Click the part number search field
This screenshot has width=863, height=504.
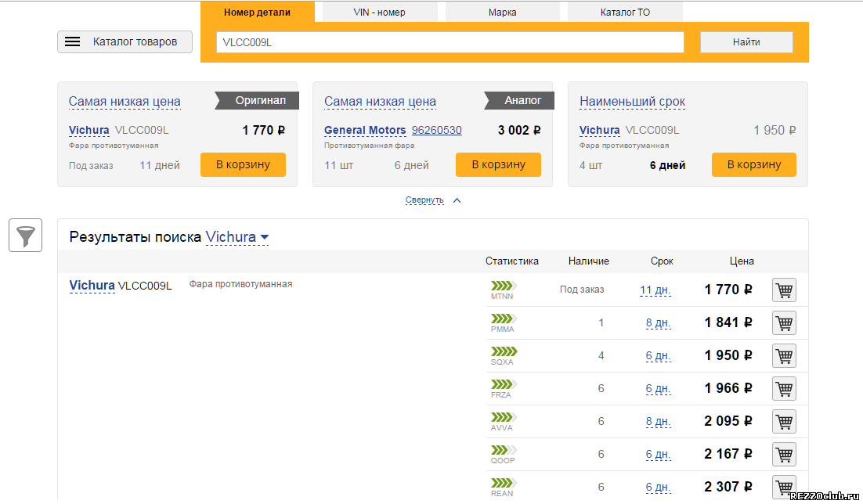[x=450, y=42]
